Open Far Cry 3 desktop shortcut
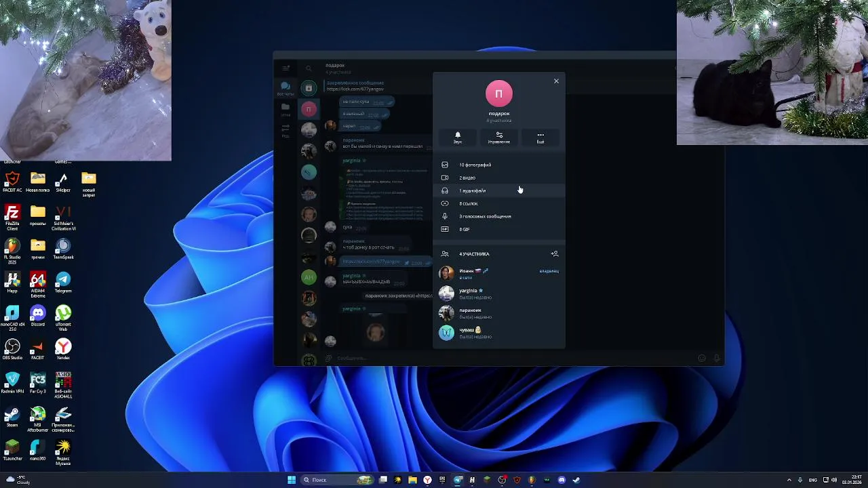The image size is (868, 488). (x=38, y=383)
